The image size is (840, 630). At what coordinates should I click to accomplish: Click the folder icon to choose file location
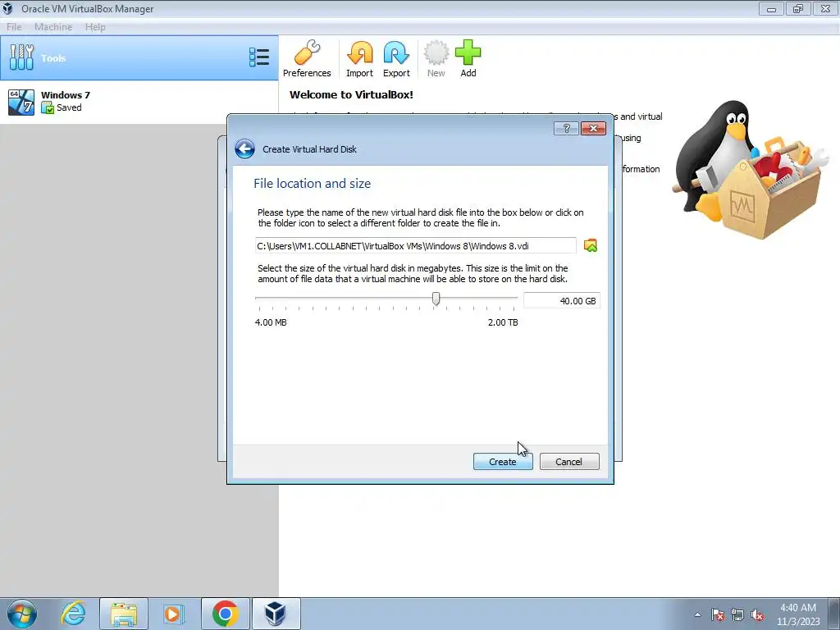591,245
